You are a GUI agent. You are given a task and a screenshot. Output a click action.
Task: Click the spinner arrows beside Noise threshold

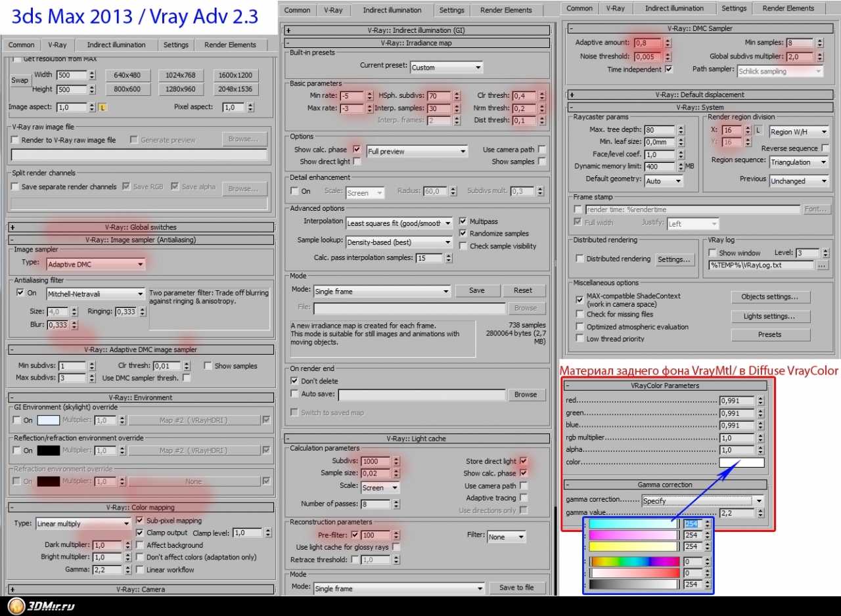click(668, 56)
